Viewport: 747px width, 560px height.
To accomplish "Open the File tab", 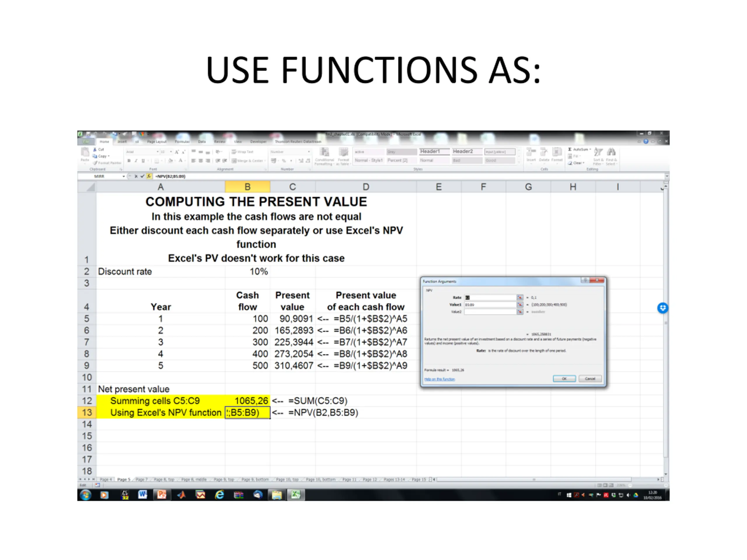I will 86,142.
